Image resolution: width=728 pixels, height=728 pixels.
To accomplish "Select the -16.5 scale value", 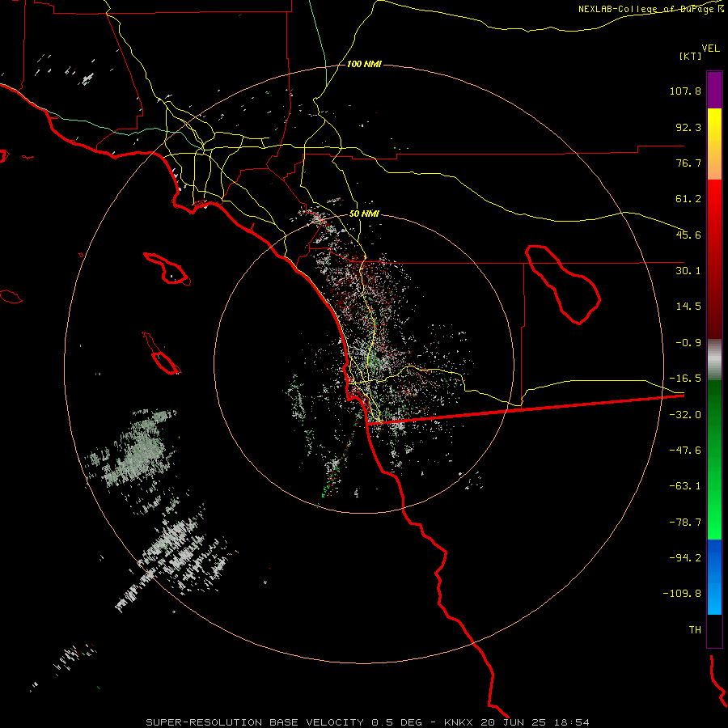I will point(685,379).
